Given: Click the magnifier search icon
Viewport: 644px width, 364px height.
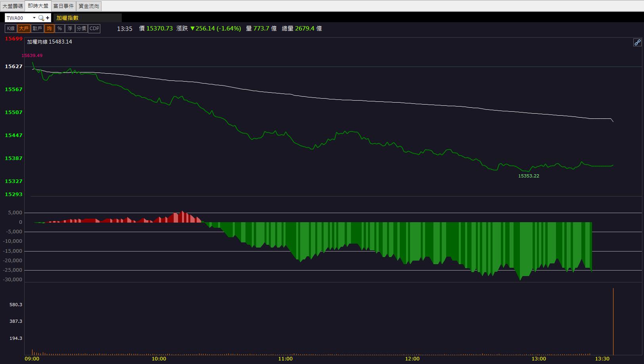Looking at the screenshot, I should [41, 18].
